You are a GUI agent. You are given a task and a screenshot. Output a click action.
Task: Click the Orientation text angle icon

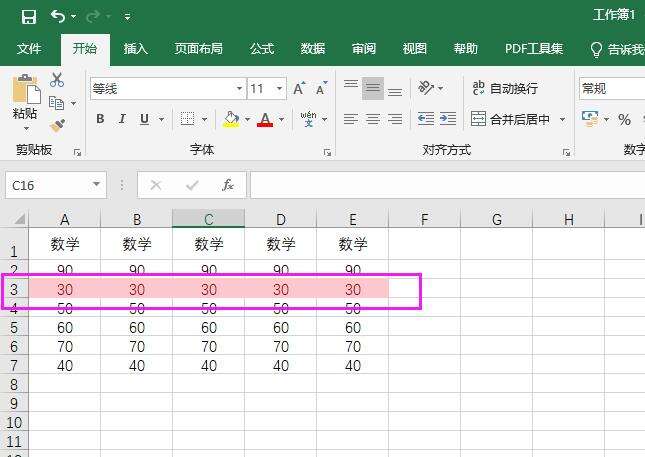click(x=426, y=88)
